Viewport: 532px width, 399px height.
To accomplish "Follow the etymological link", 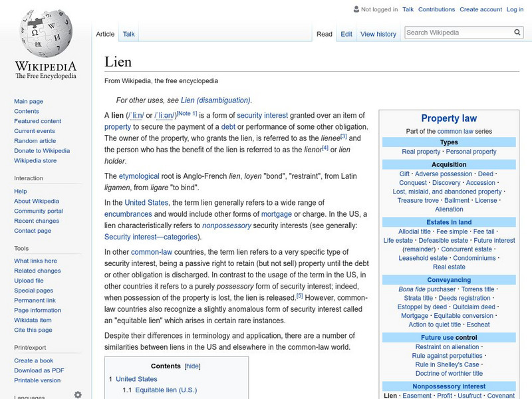I will [x=139, y=176].
